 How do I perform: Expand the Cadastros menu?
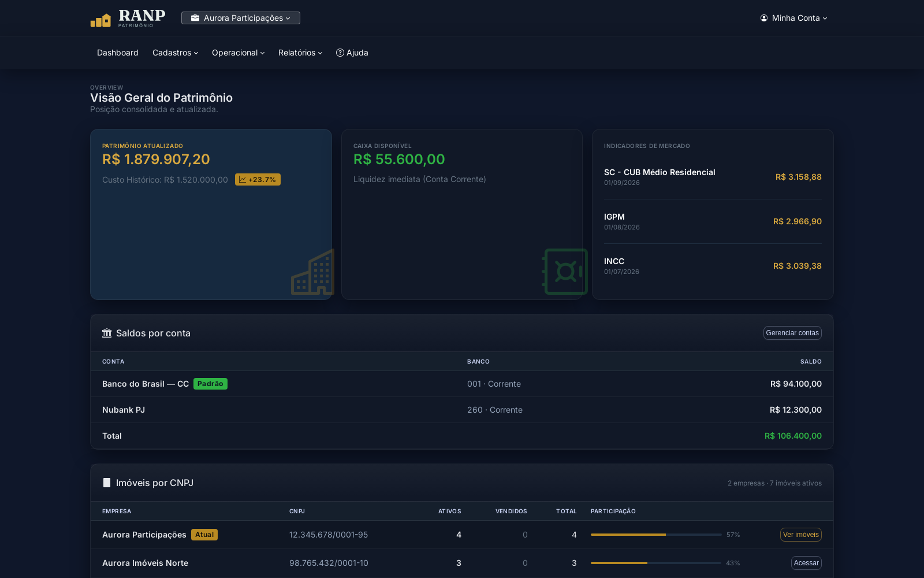(176, 53)
